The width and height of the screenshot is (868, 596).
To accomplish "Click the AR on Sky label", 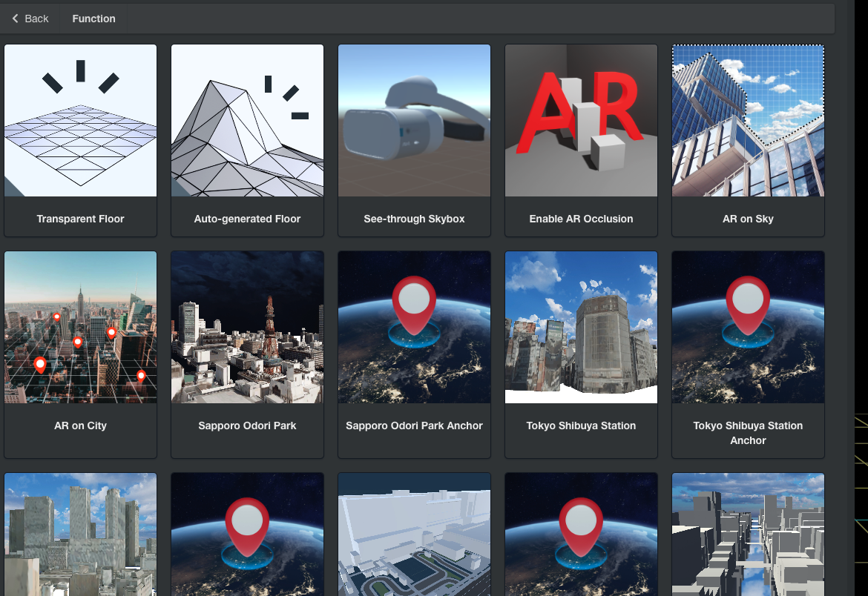I will coord(748,219).
